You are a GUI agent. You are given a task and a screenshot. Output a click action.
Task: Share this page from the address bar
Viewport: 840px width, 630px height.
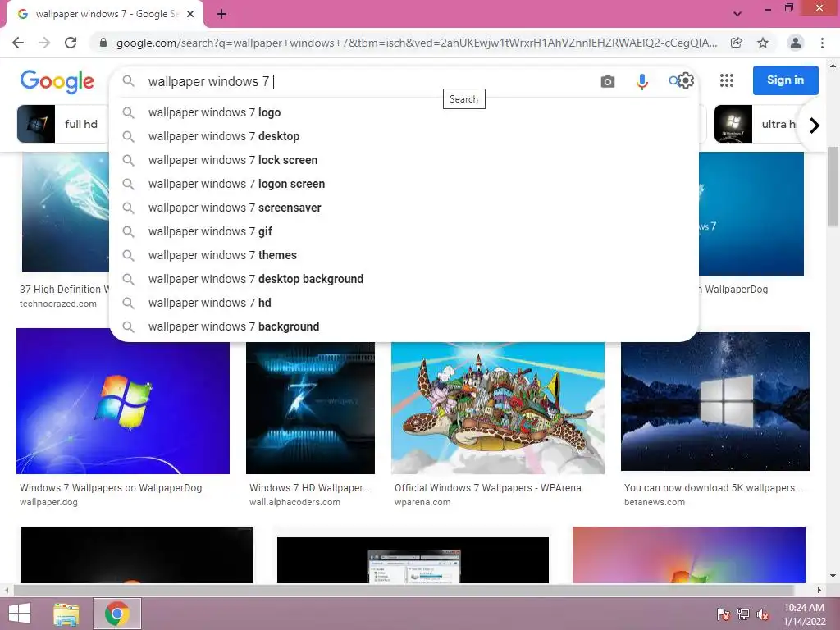737,43
